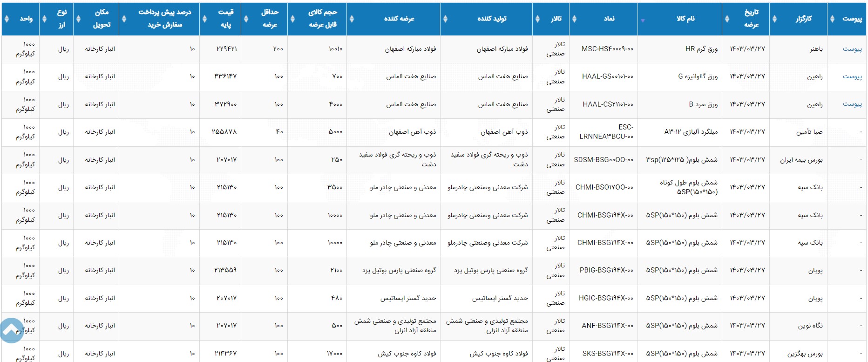Click the scroll-to-top arrow button
868x362 pixels.
(x=11, y=330)
